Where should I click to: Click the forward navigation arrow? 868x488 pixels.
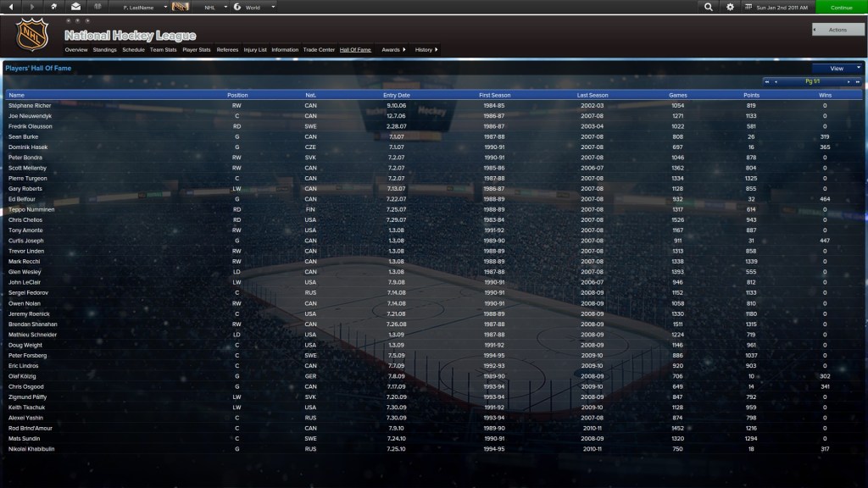click(32, 7)
